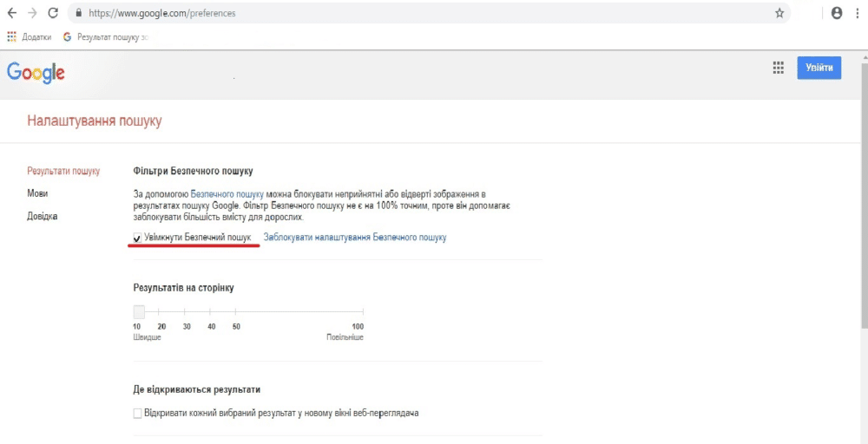
Task: Enable opening results in new browser window
Action: [x=137, y=414]
